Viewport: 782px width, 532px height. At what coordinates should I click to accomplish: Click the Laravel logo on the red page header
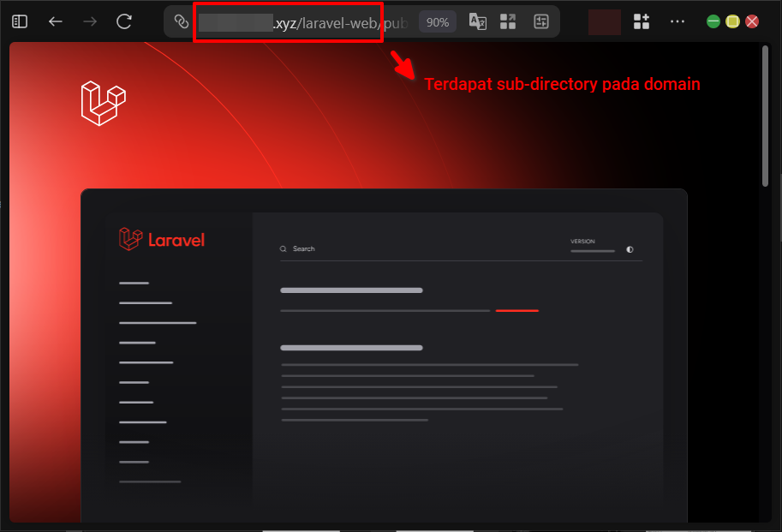103,103
